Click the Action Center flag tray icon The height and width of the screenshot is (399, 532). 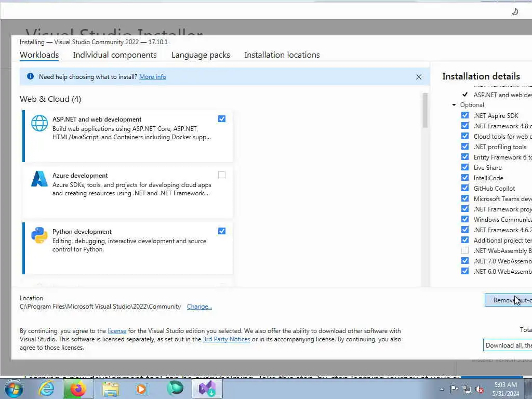coord(454,389)
